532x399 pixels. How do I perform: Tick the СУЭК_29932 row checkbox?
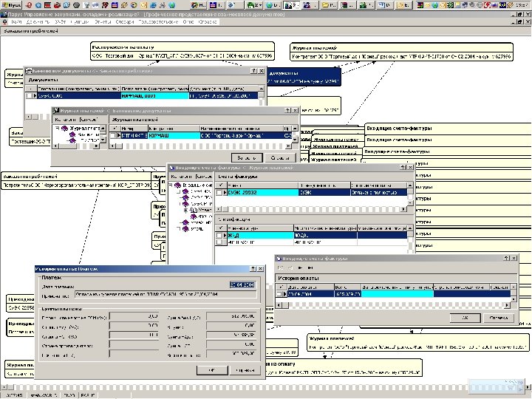pyautogui.click(x=219, y=192)
